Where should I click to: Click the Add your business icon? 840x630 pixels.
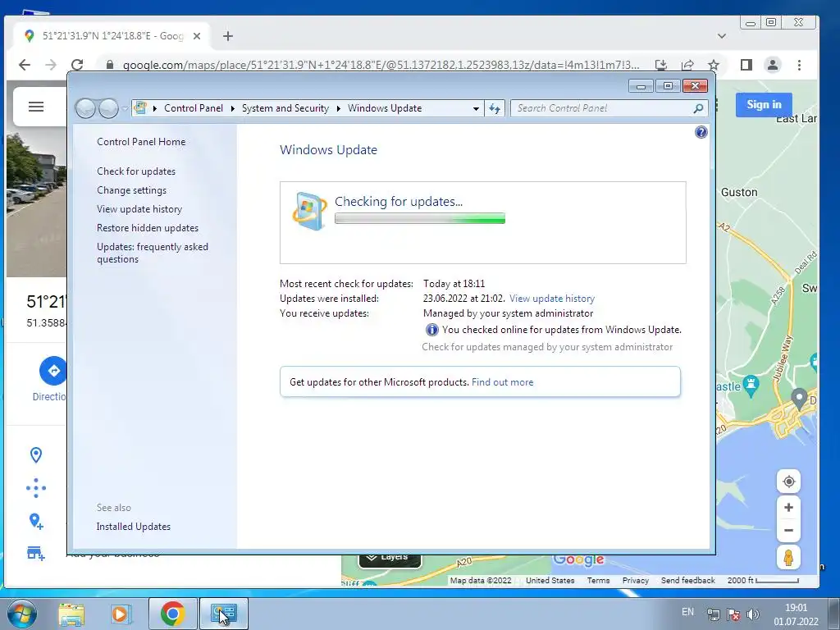36,553
